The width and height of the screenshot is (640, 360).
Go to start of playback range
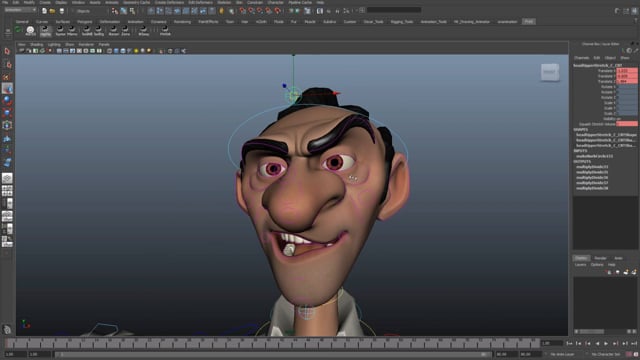(x=570, y=344)
